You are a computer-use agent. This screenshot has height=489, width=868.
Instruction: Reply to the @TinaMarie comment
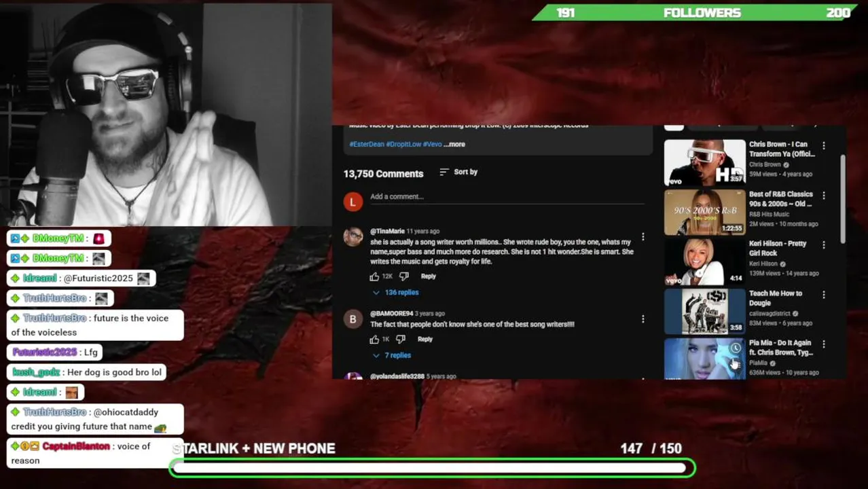[428, 276]
